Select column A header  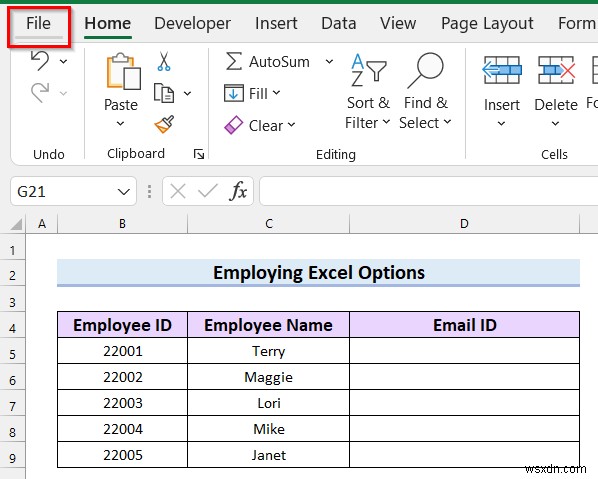click(x=42, y=224)
